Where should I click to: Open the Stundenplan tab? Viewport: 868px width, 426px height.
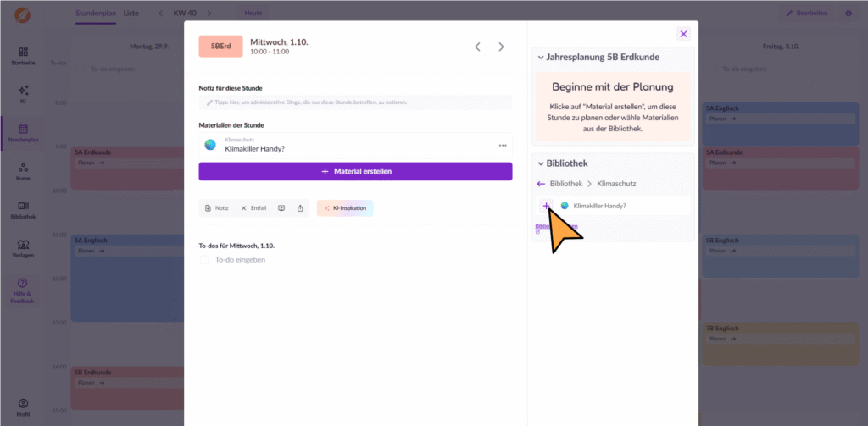click(x=95, y=14)
